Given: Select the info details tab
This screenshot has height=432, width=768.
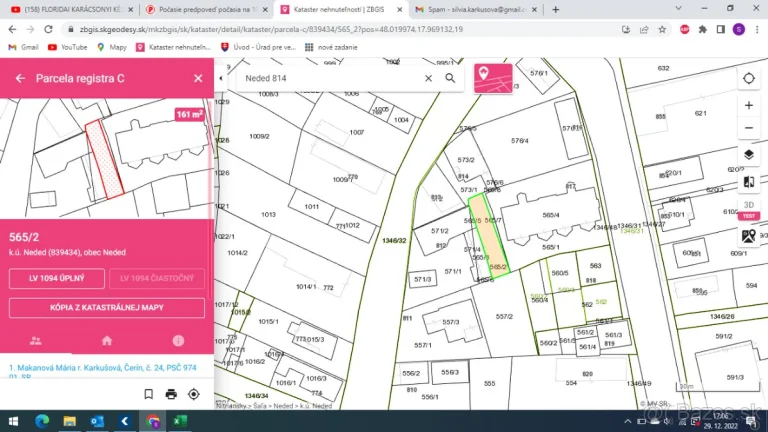Looking at the screenshot, I should click(178, 341).
